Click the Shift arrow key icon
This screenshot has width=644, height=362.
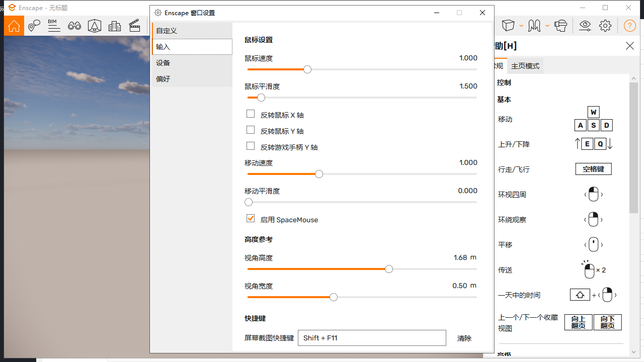point(580,295)
